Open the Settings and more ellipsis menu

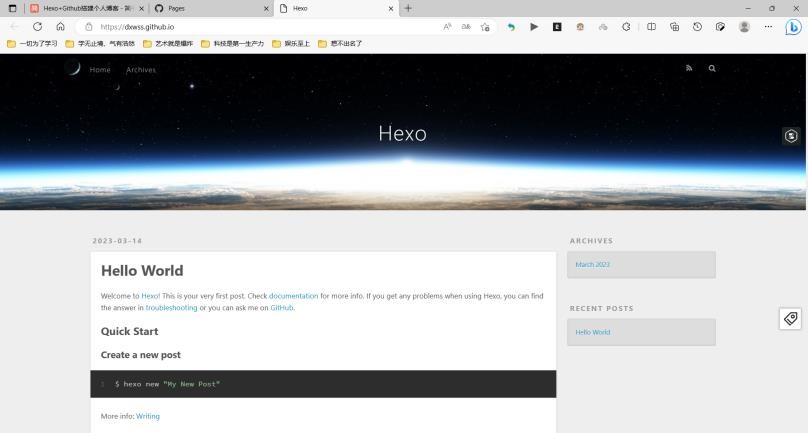point(768,27)
